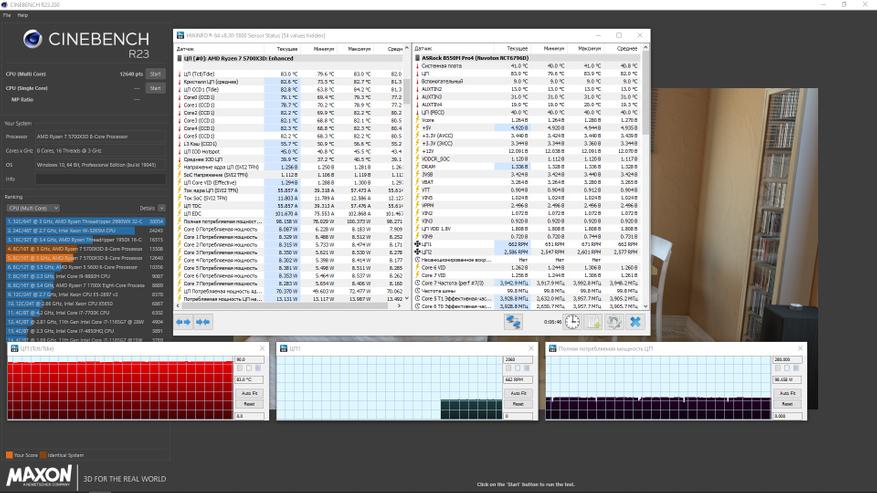Start the CPU (Multi Core) test

pyautogui.click(x=155, y=74)
